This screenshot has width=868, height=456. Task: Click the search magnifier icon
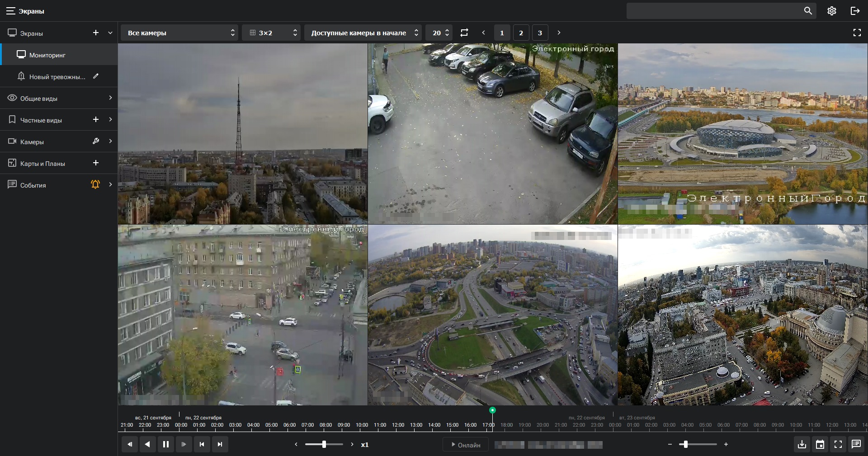808,11
